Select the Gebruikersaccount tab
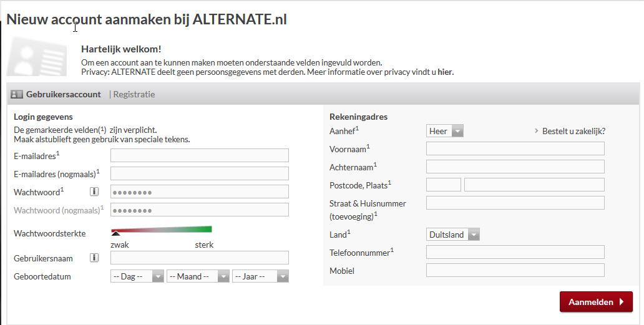 tap(63, 94)
